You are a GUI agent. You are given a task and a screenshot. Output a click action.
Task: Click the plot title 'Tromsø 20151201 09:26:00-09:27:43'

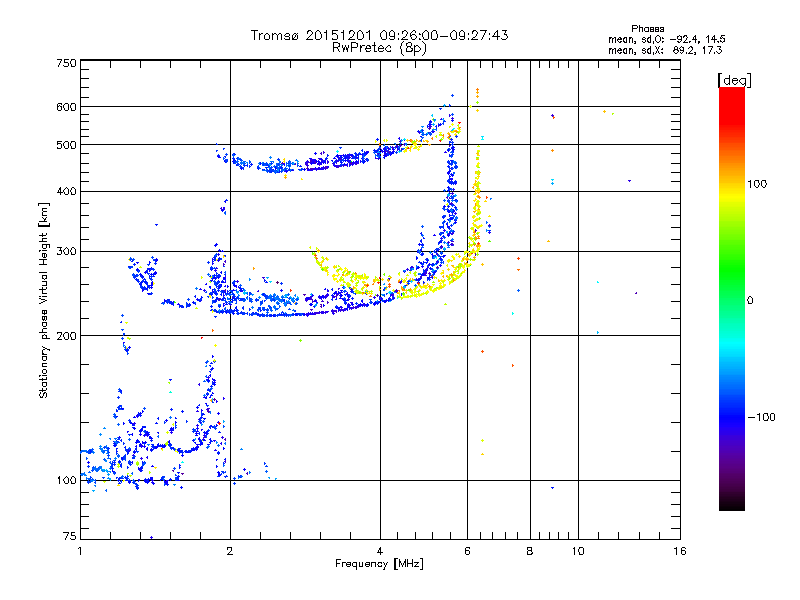pyautogui.click(x=379, y=35)
